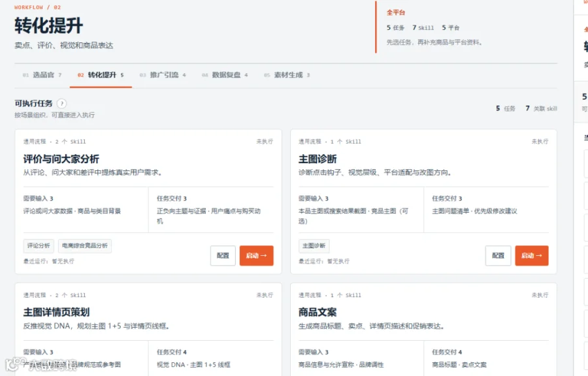This screenshot has width=588, height=376.
Task: Launch the 主图诊断 task with 启动
Action: point(532,255)
